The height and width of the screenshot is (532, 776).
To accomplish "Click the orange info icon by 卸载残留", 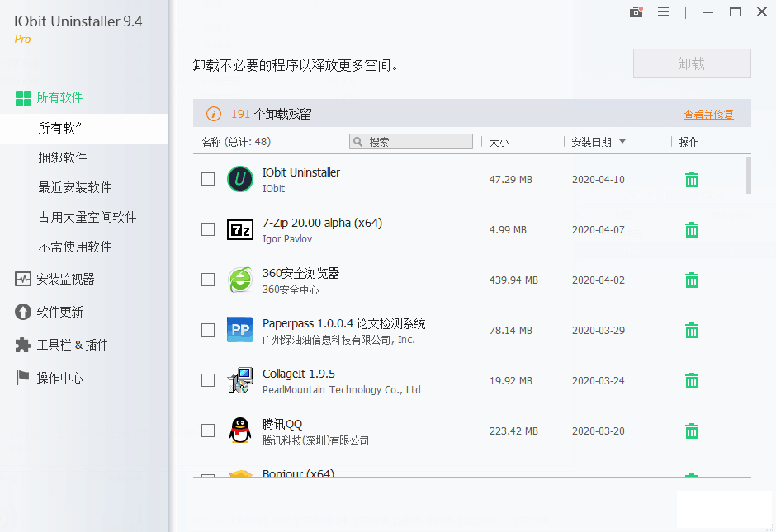I will point(214,114).
